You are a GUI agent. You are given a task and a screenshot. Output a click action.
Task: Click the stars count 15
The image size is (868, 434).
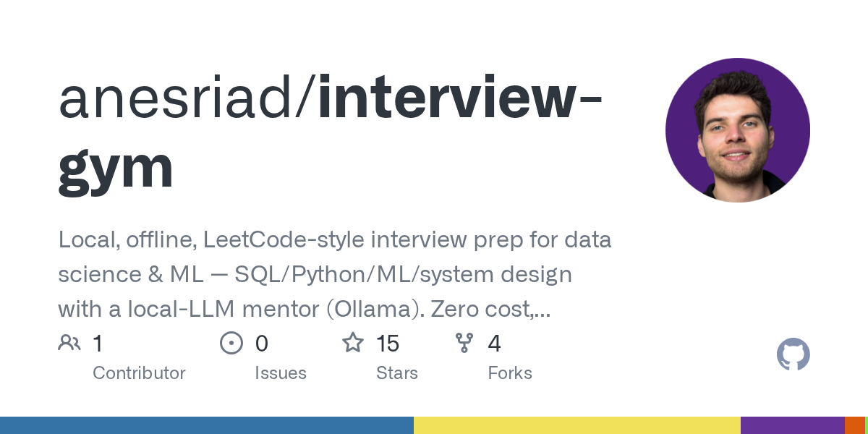pos(388,343)
